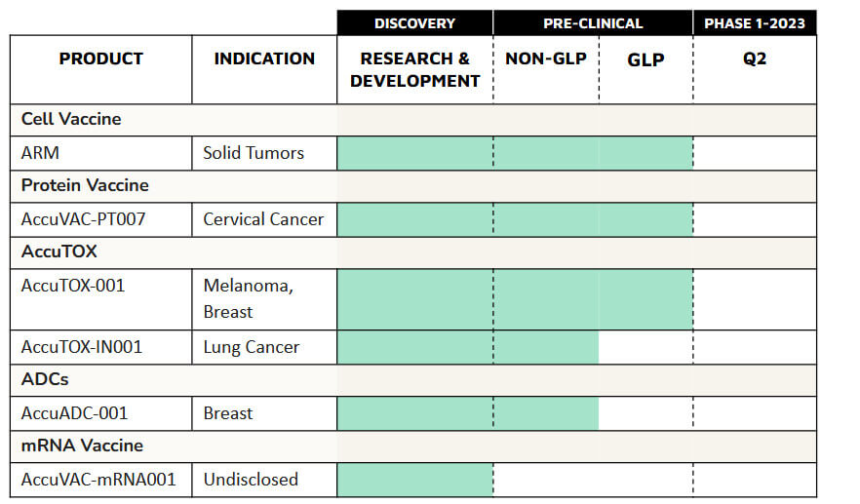The image size is (860, 504).
Task: Open the AccuADC-001 product entry
Action: pos(74,413)
